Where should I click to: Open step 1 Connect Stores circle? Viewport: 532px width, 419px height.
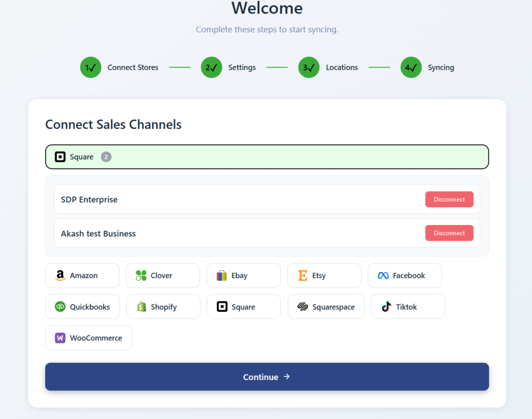[90, 67]
